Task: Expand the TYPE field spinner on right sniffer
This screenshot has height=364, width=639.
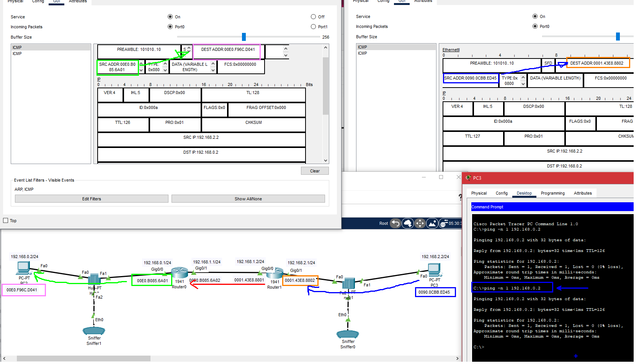Action: click(523, 83)
